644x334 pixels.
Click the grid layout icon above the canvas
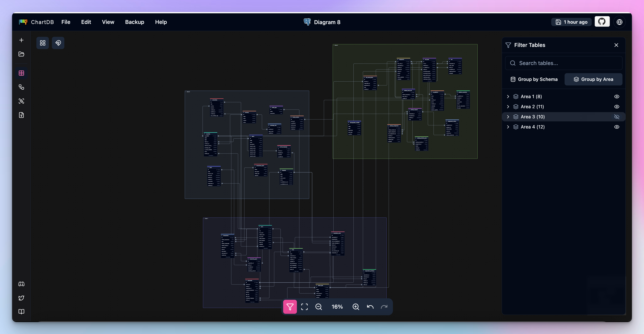click(42, 43)
